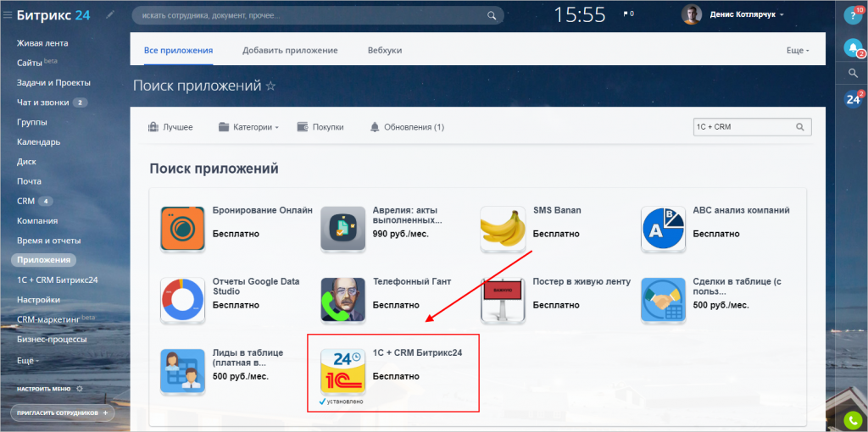Open Почта in sidebar

tap(30, 181)
